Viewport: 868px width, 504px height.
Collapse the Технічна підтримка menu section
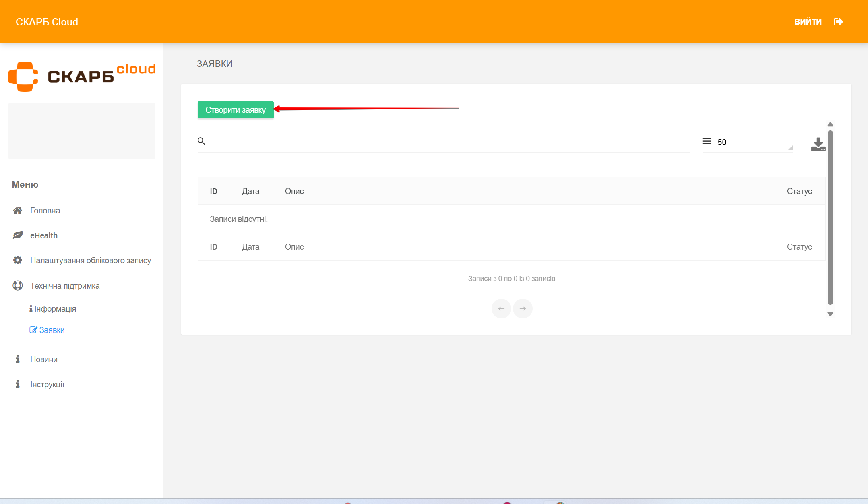click(x=65, y=286)
